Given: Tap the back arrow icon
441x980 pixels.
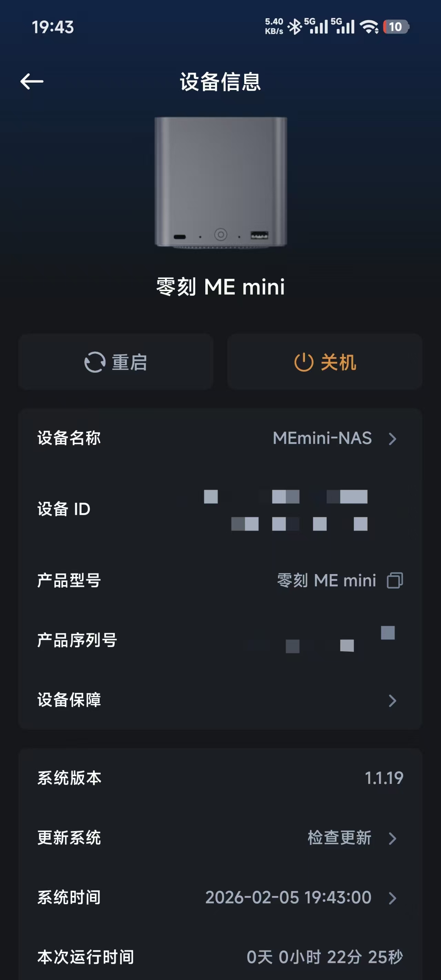Looking at the screenshot, I should pos(32,81).
